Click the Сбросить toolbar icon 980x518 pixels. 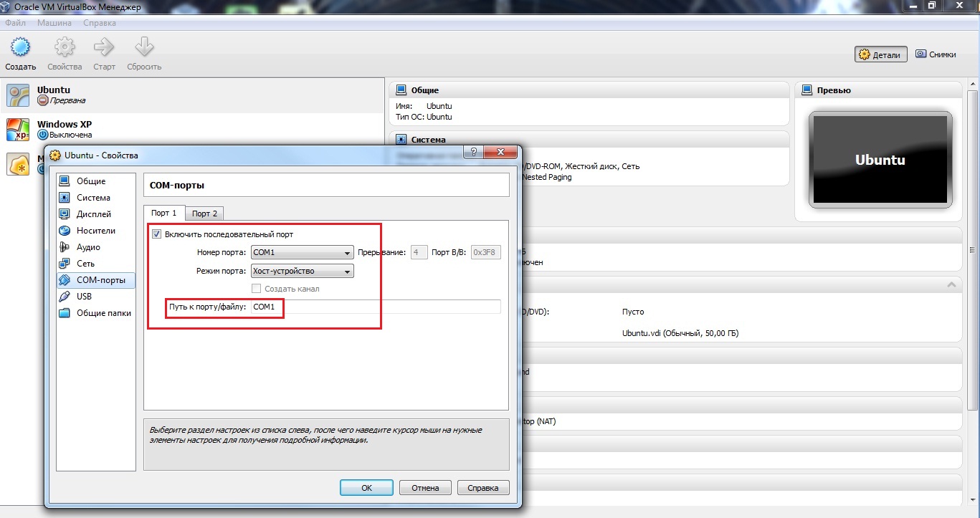[x=144, y=48]
